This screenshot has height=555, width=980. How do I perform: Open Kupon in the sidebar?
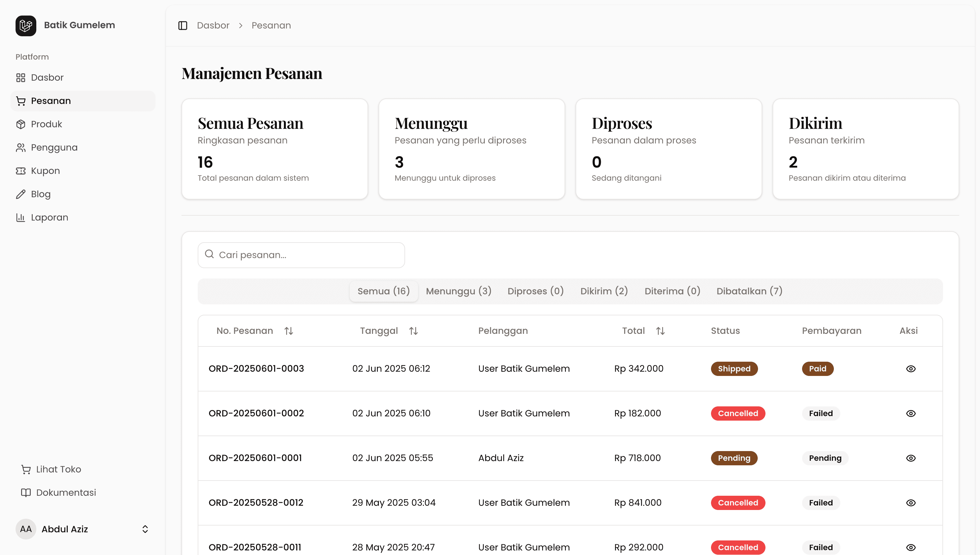(x=83, y=171)
